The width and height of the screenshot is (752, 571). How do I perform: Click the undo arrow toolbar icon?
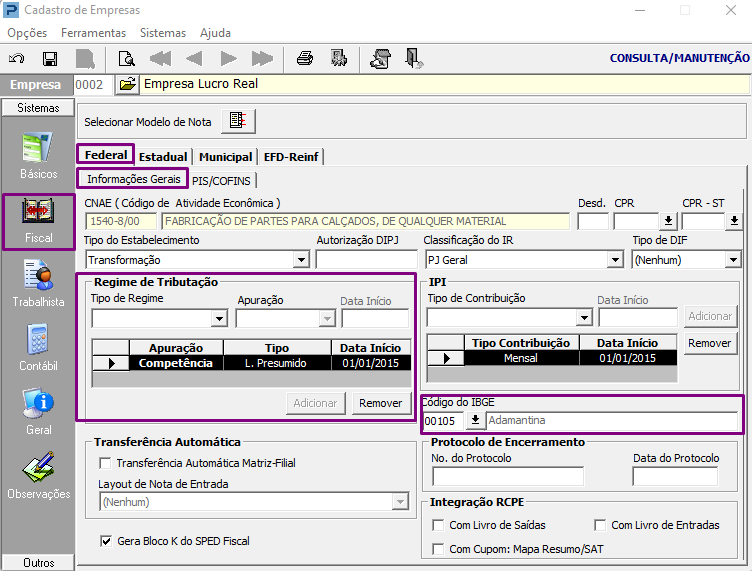tap(17, 59)
